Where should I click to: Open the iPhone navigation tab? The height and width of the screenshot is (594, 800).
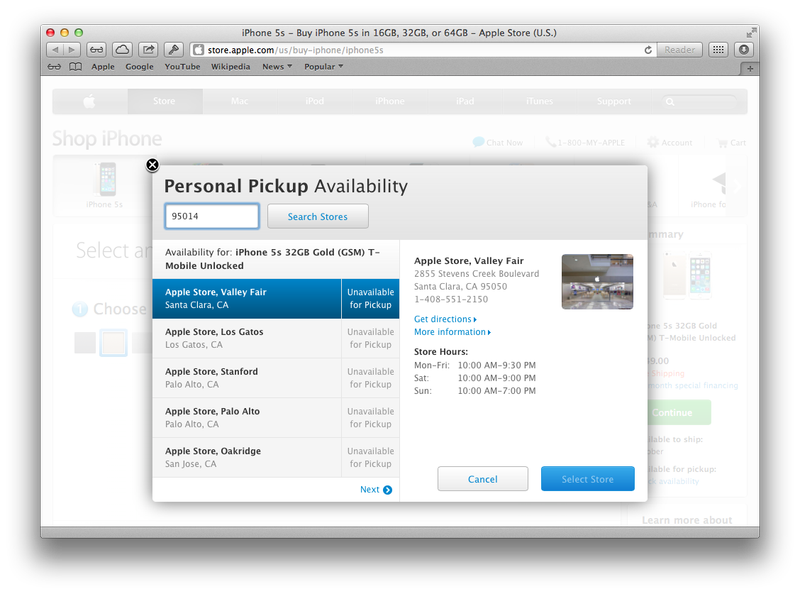pyautogui.click(x=390, y=102)
